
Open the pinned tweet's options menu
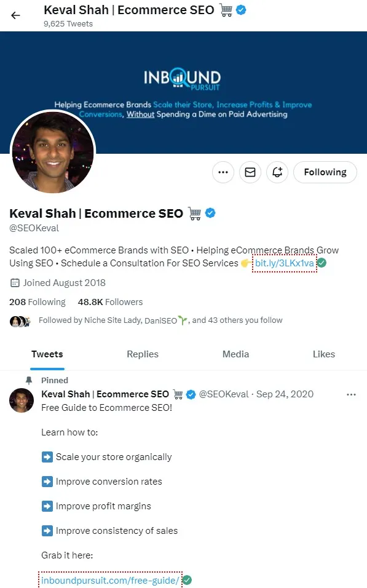pos(351,394)
